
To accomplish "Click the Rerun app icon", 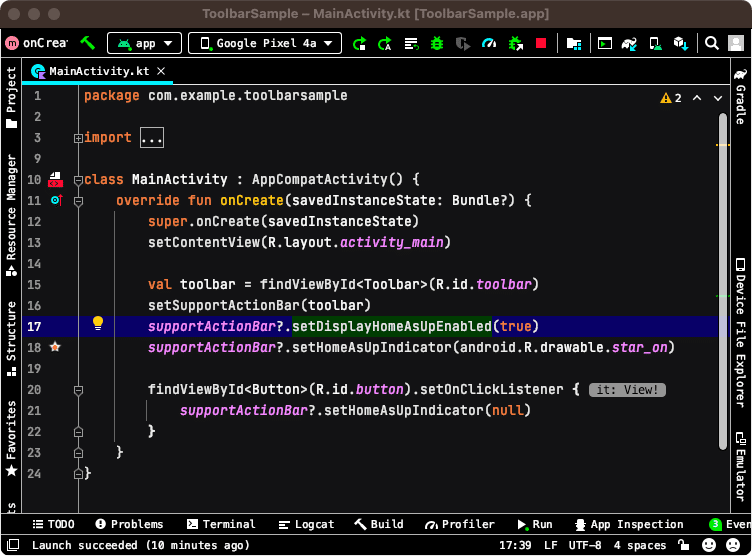I will pyautogui.click(x=359, y=44).
